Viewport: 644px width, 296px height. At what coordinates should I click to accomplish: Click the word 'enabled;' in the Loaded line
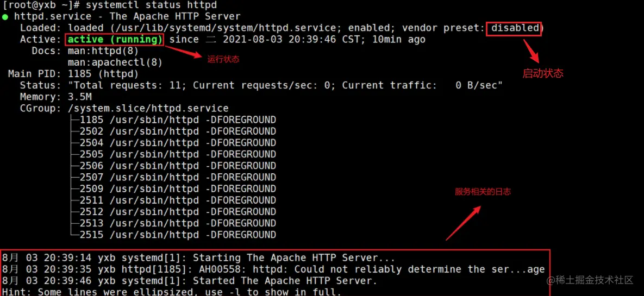tap(372, 28)
